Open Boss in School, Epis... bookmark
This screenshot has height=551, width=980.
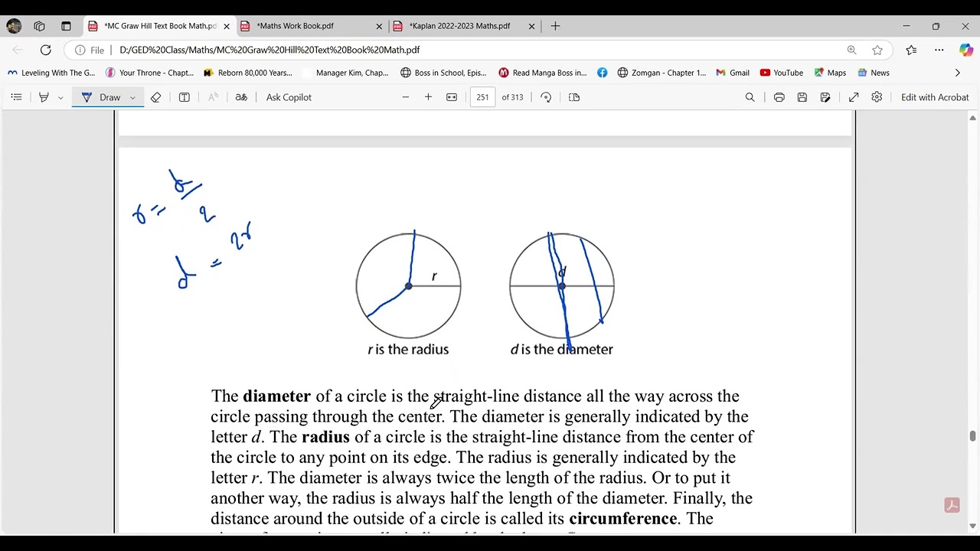tap(443, 73)
